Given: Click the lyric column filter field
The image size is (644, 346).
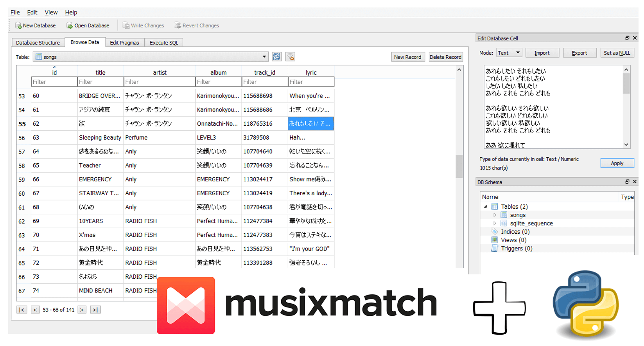Looking at the screenshot, I should tap(311, 82).
